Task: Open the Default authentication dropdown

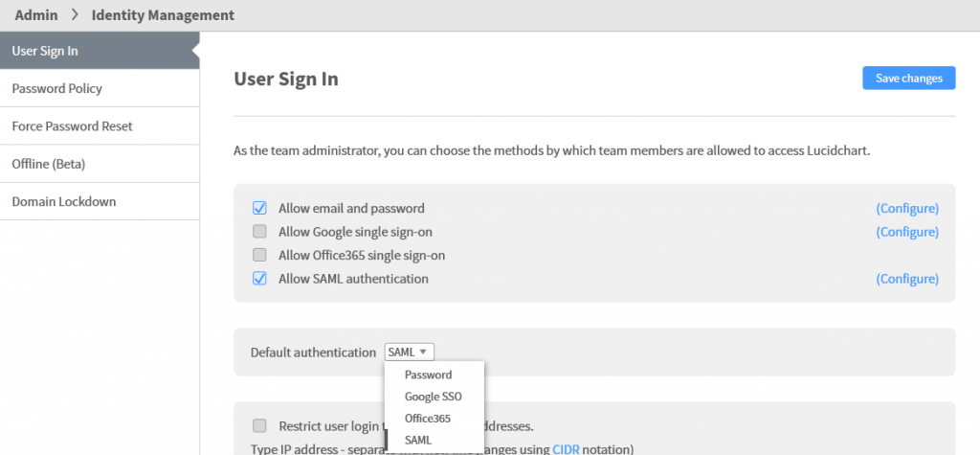Action: tap(410, 352)
